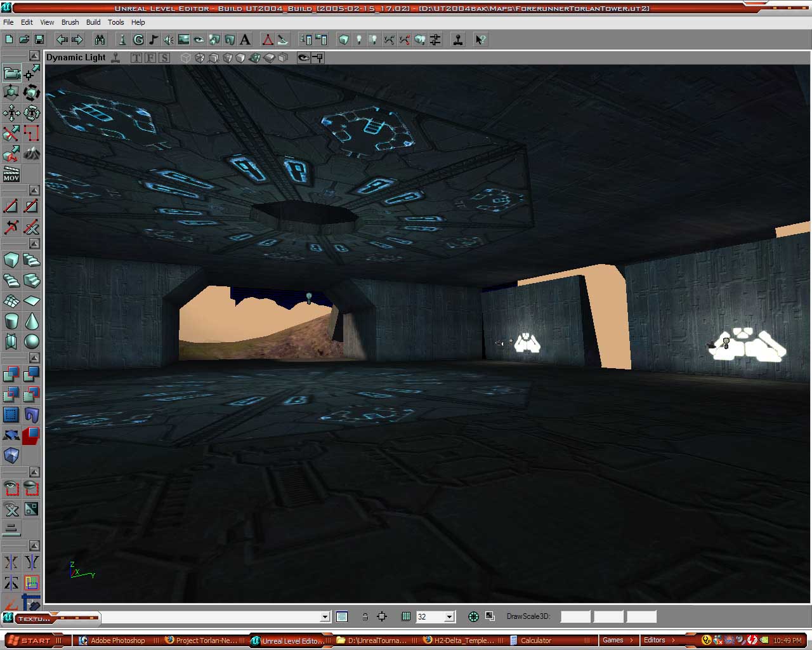Select Vertex Editing mode
The image size is (812, 650).
coord(32,73)
